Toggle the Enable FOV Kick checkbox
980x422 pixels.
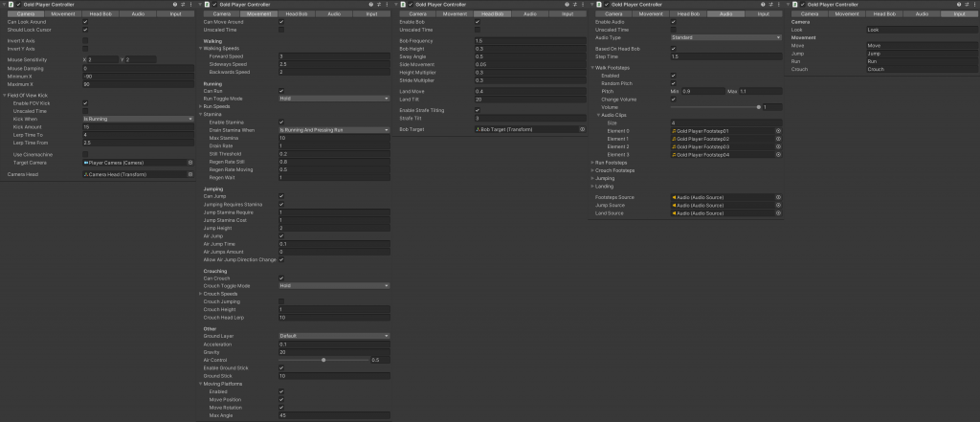tap(85, 103)
